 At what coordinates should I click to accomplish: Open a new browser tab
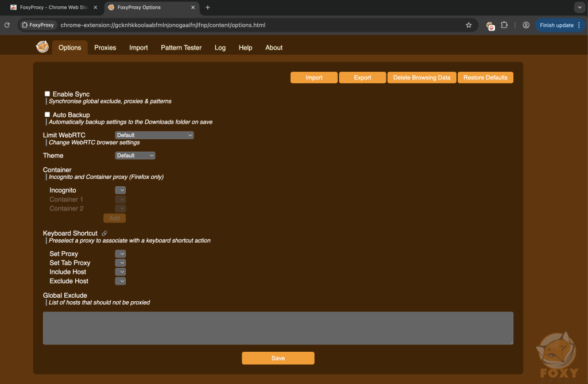[208, 7]
